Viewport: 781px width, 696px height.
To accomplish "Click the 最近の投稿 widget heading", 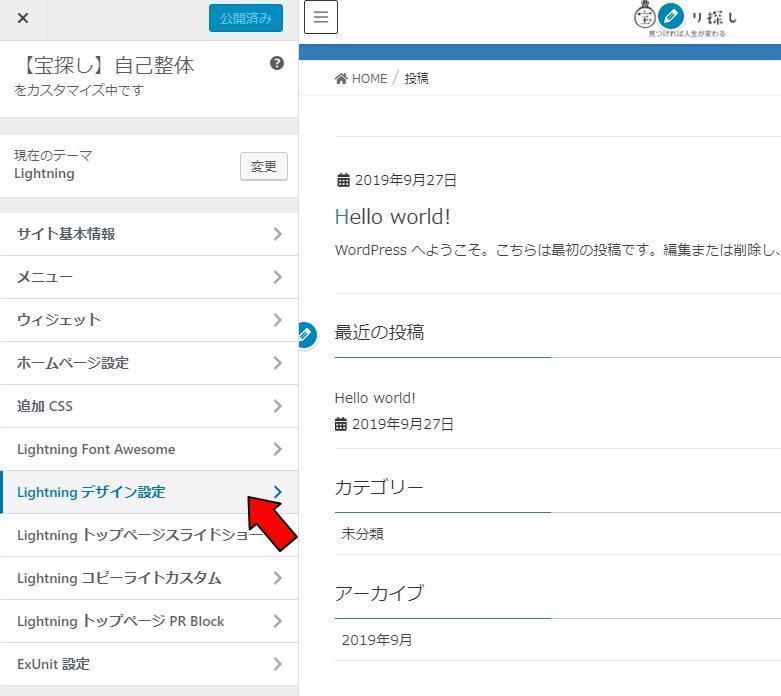I will [x=379, y=333].
